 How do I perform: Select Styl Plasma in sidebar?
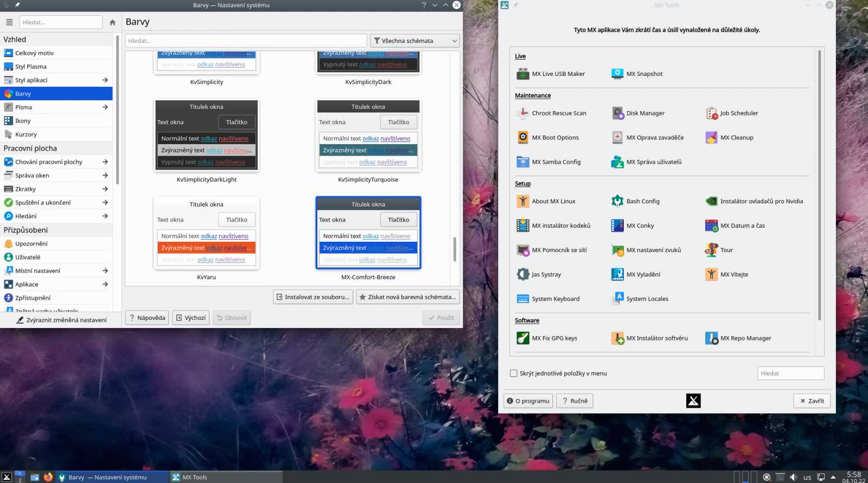pyautogui.click(x=56, y=67)
